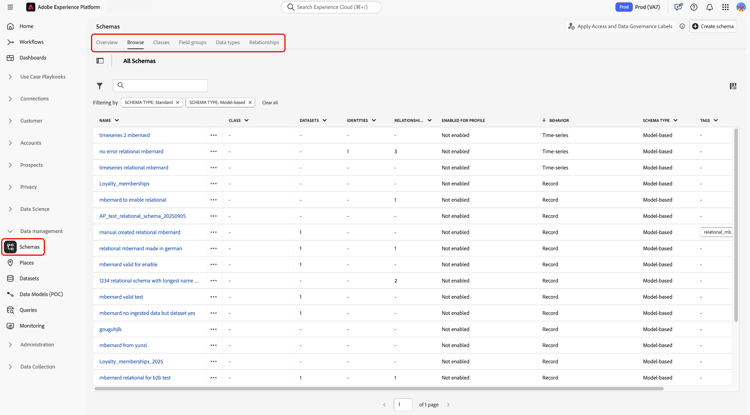Select Schemas in the sidebar
The width and height of the screenshot is (750, 415).
23,247
